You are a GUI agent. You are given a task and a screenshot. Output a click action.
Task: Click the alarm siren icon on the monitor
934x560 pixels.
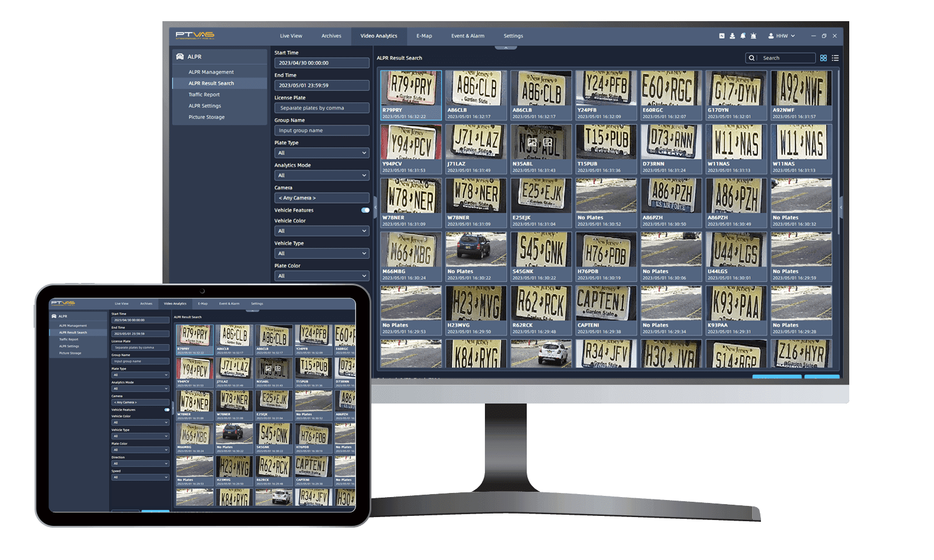click(753, 36)
